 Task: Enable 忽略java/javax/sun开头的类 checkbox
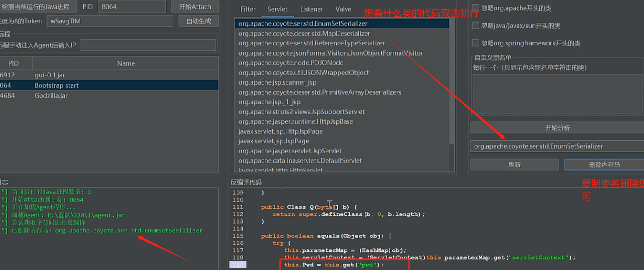[475, 25]
